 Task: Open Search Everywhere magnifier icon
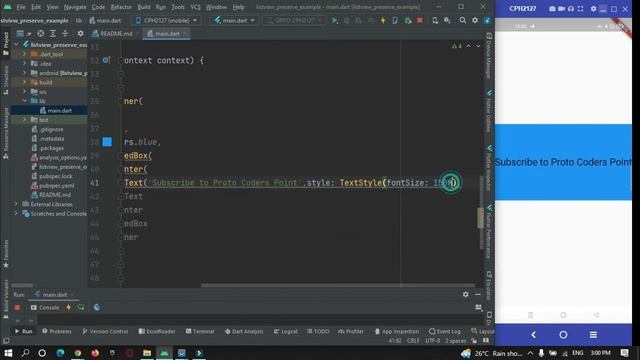[462, 20]
